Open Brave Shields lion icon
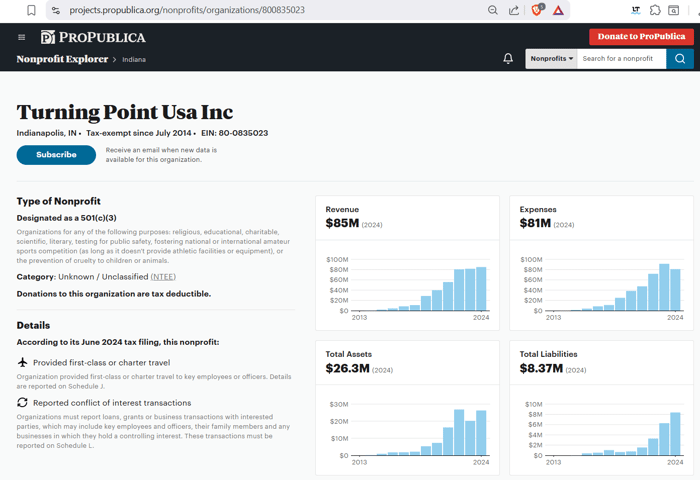 click(538, 10)
